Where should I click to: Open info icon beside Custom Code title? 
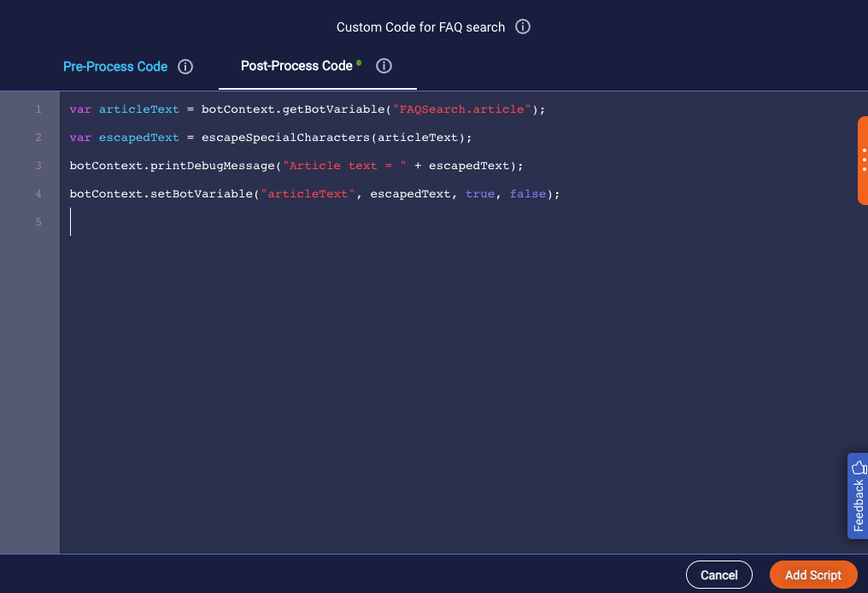click(523, 26)
